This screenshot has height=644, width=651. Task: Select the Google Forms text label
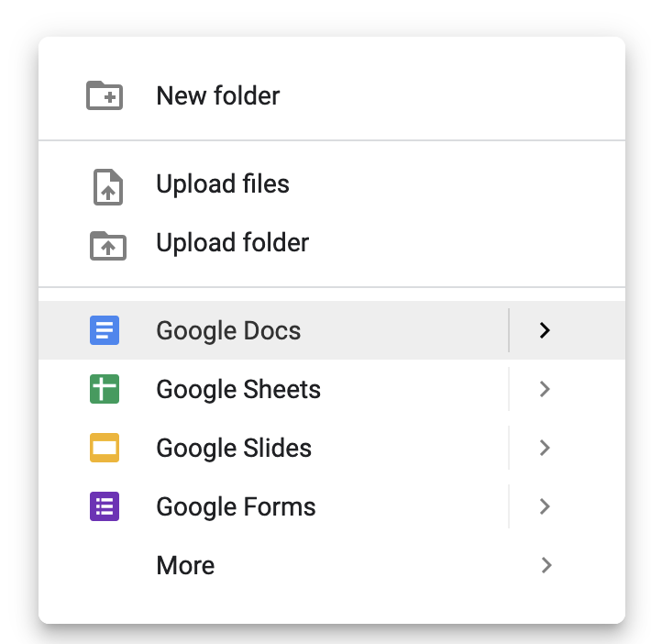(236, 506)
